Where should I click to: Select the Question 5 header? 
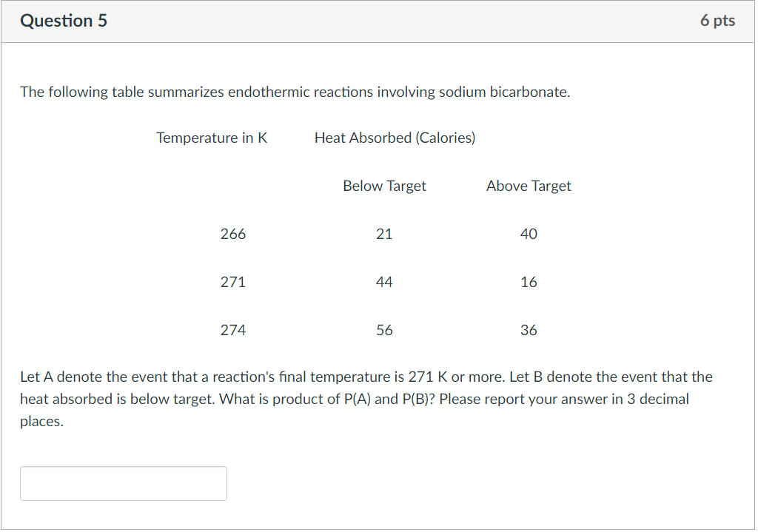click(64, 21)
